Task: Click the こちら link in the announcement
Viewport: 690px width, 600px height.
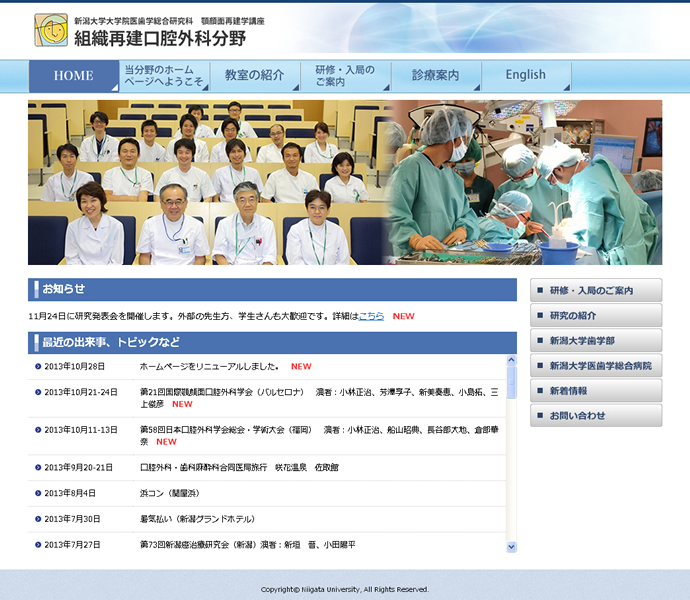Action: click(371, 316)
